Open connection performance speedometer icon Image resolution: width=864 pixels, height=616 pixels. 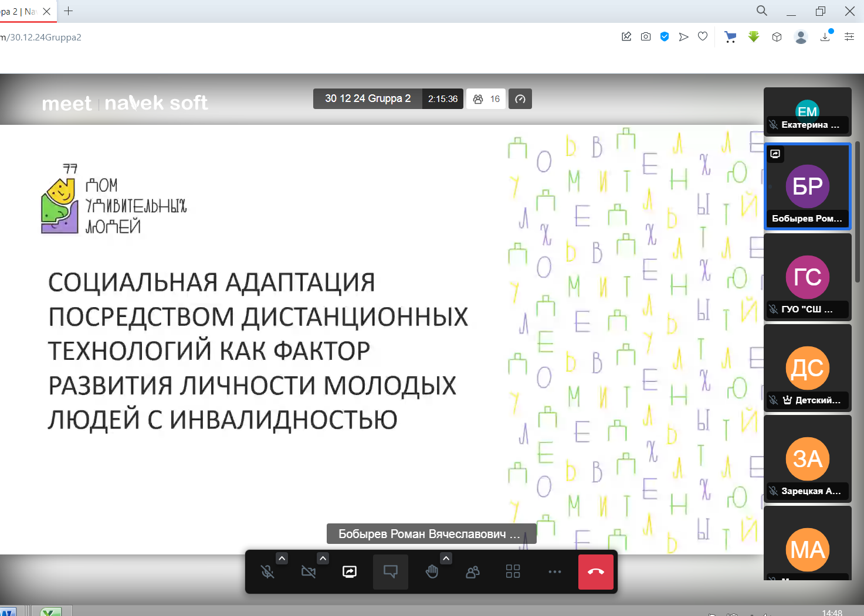[x=520, y=99]
